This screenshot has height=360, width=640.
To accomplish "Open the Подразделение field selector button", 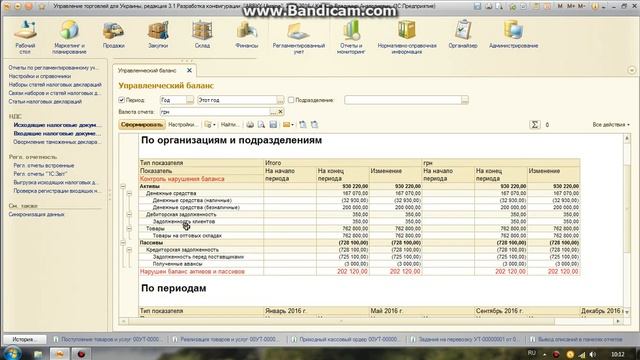I will (464, 100).
